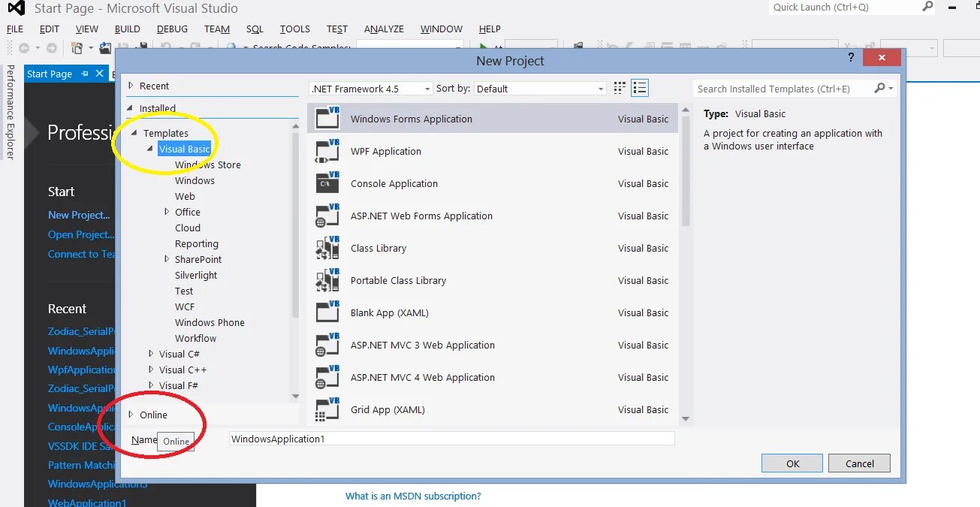Pin the Start Page tab
Screen dimensions: 980x507
85,74
